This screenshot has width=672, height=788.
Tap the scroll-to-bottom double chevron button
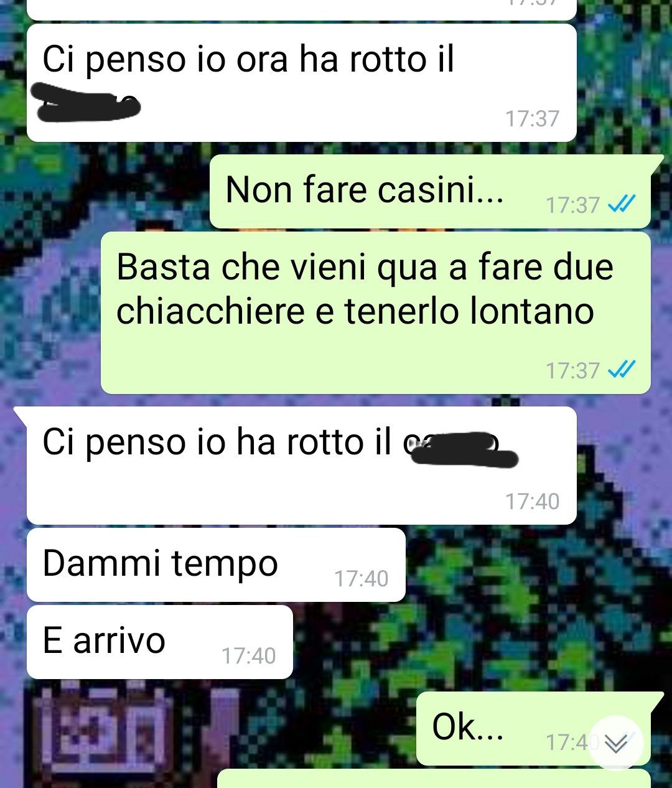[615, 743]
